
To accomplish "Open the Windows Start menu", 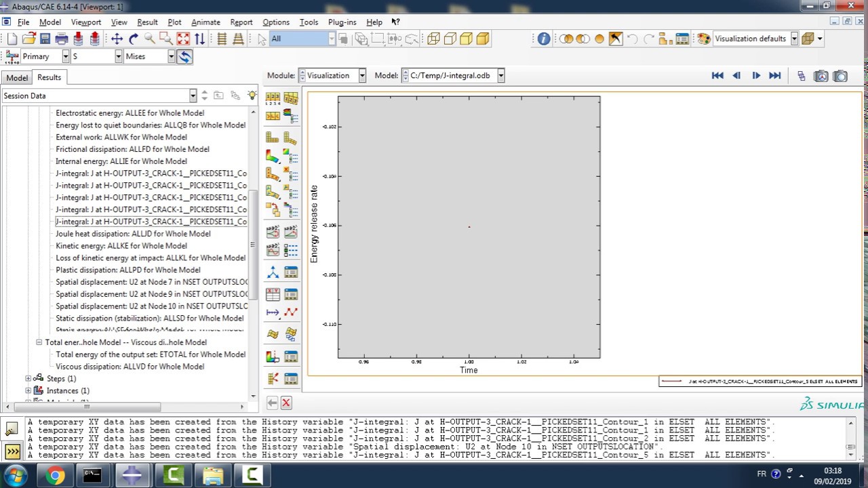I will 16,475.
